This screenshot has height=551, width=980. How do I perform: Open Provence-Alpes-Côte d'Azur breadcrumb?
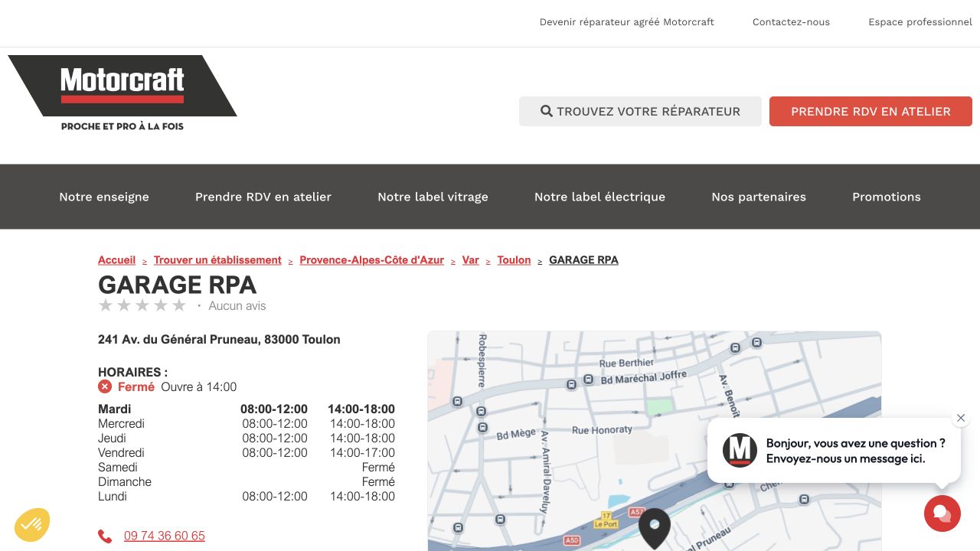tap(372, 260)
